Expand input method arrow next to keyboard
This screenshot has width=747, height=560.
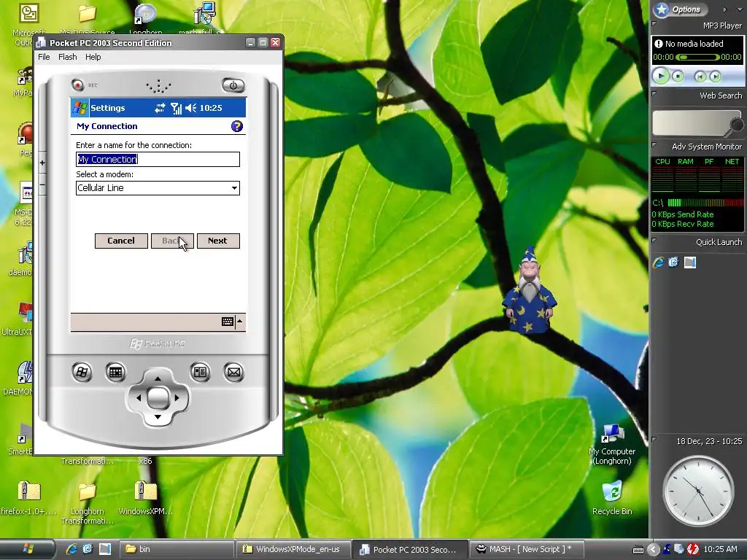tap(239, 322)
